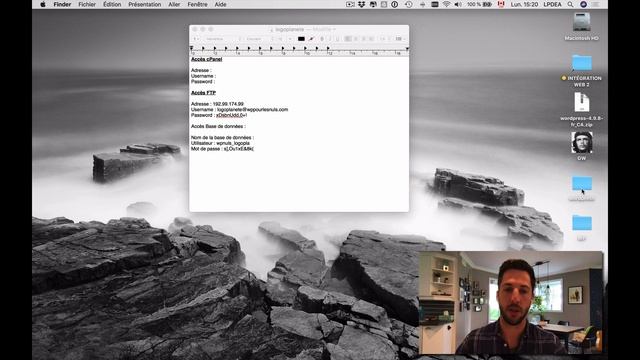
Task: Open Spotlight search magnifier
Action: pos(570,4)
